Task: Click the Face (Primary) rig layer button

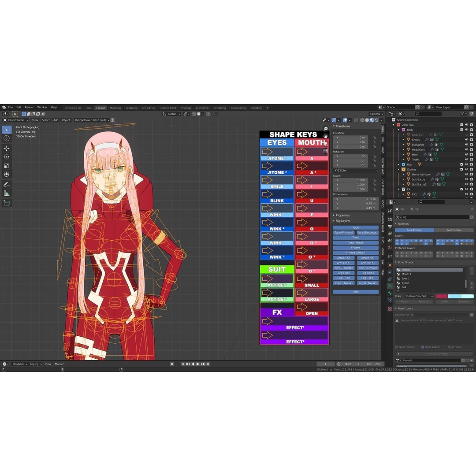Action: pyautogui.click(x=344, y=233)
